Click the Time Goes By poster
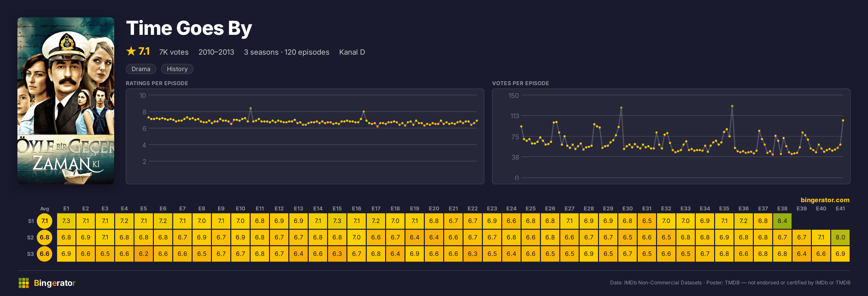This screenshot has width=868, height=296. pyautogui.click(x=66, y=101)
